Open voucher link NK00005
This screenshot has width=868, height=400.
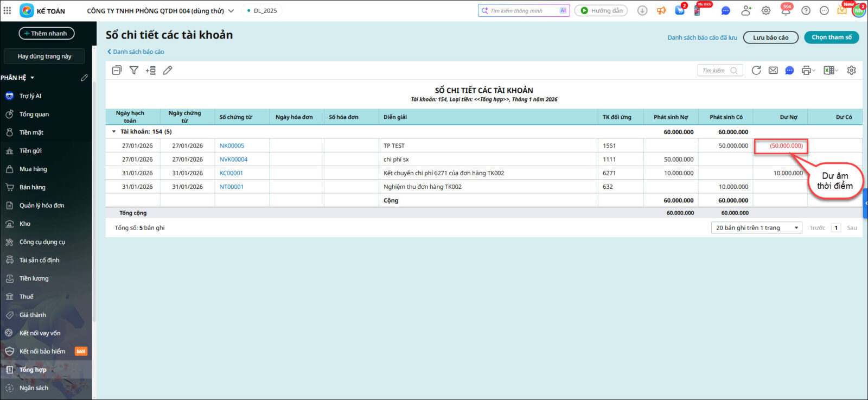click(x=232, y=146)
